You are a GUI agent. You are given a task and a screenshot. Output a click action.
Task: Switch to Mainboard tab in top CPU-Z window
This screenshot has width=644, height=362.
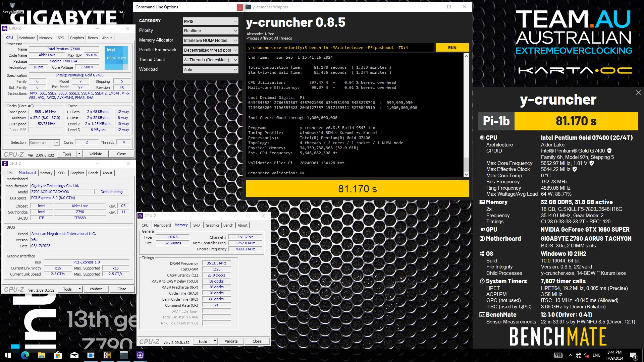pos(27,38)
